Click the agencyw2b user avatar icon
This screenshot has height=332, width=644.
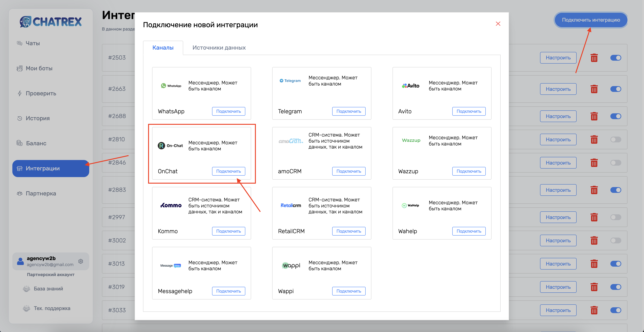pyautogui.click(x=20, y=261)
